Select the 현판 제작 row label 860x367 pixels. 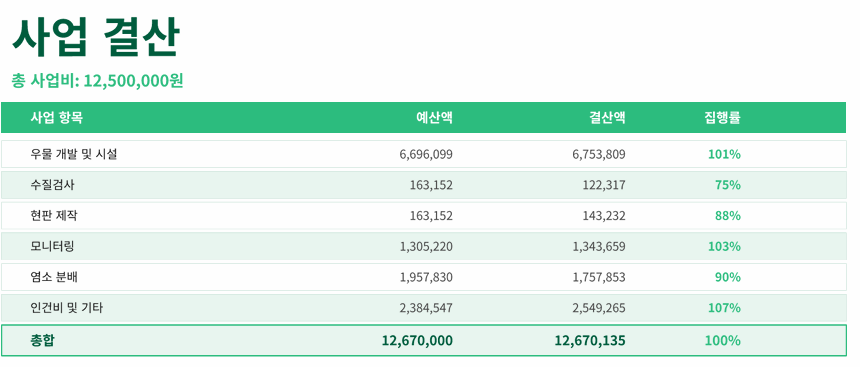click(x=54, y=216)
